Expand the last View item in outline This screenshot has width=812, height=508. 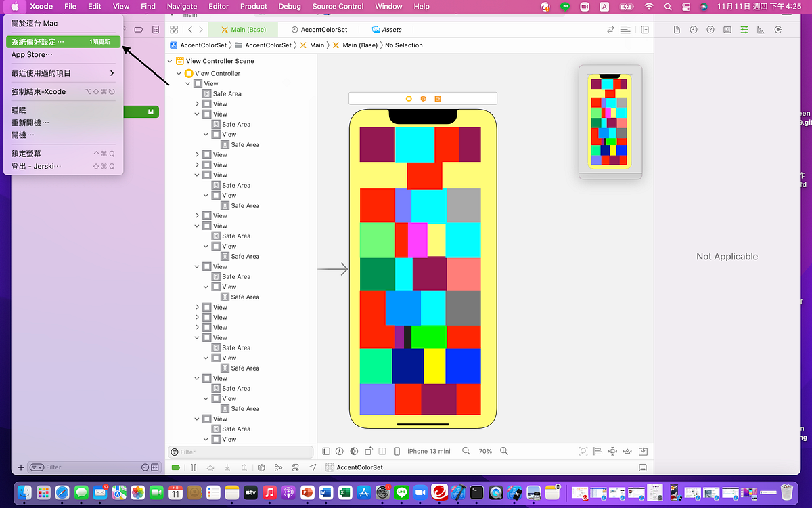click(207, 439)
